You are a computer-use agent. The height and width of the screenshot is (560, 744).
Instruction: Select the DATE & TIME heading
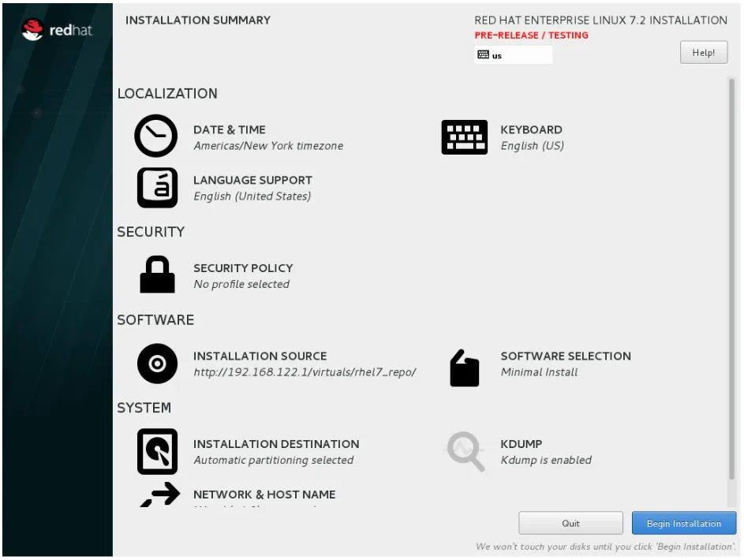tap(229, 129)
